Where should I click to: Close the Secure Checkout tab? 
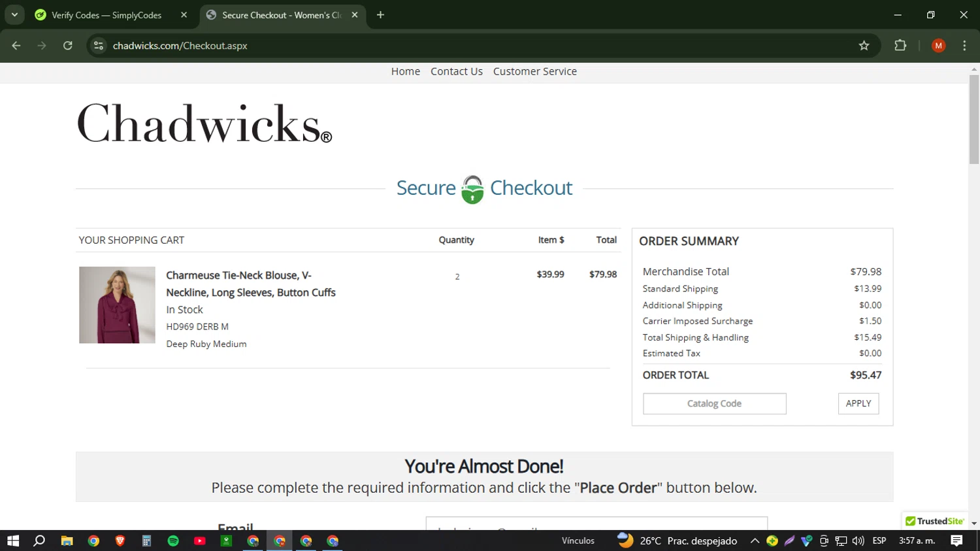click(x=355, y=15)
